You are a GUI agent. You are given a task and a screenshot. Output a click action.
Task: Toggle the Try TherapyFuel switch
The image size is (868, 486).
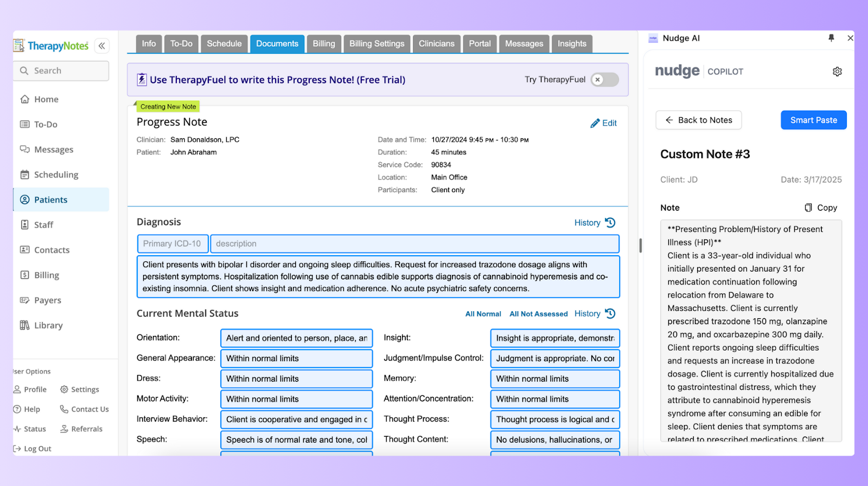click(x=604, y=80)
